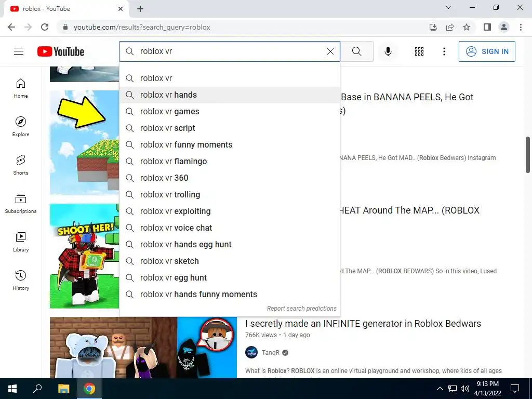Select suggestion "roblox vr funny moments"
The image size is (532, 399).
pos(229,145)
